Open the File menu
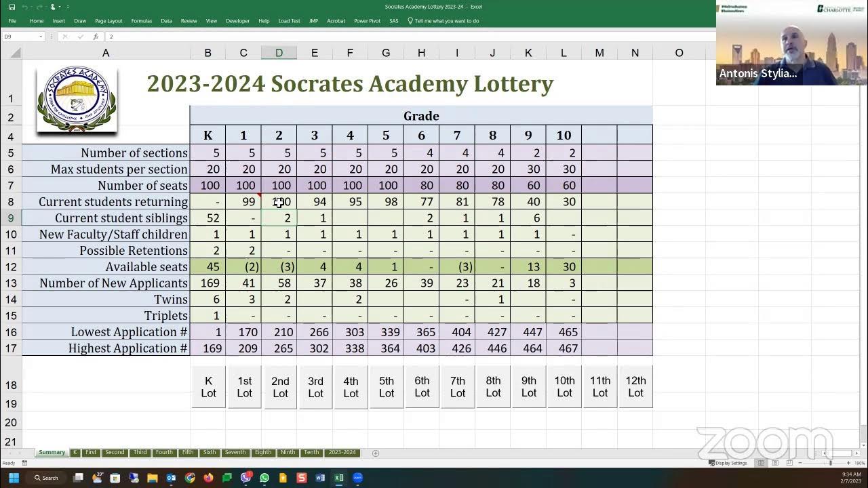The image size is (868, 488). [x=12, y=21]
